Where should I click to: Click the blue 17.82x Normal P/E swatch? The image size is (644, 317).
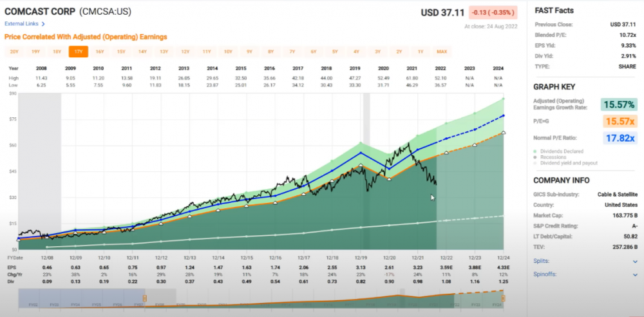[x=620, y=138]
